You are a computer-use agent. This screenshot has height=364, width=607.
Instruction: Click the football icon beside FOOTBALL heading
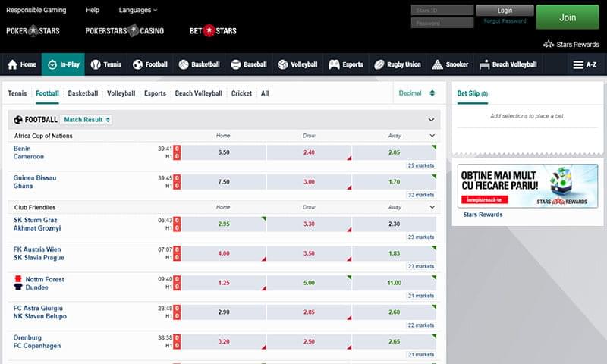17,120
